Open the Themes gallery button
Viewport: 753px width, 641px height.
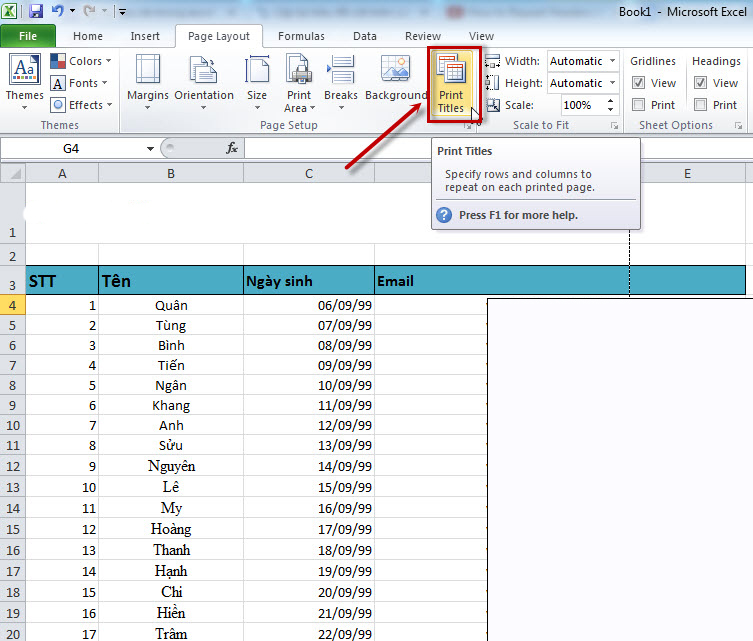coord(24,82)
